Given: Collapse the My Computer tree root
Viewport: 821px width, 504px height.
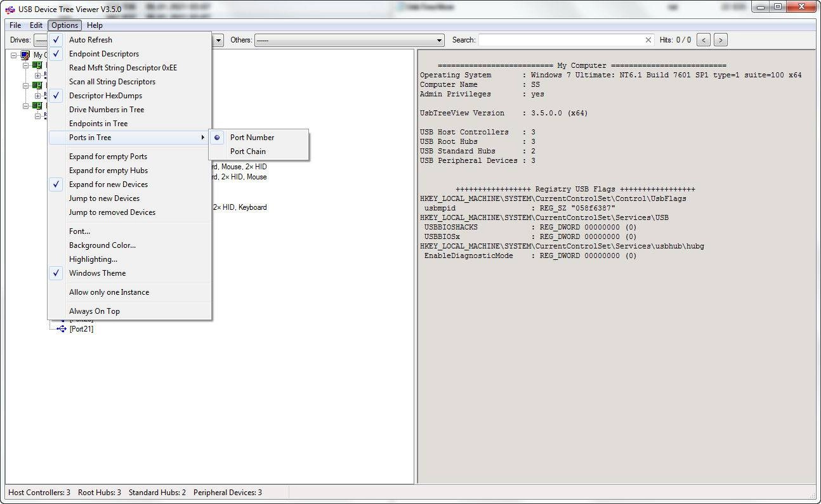Looking at the screenshot, I should pos(14,55).
